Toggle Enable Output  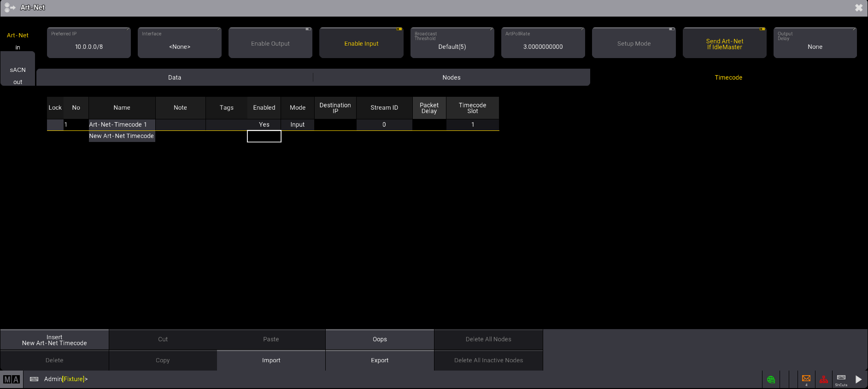270,43
